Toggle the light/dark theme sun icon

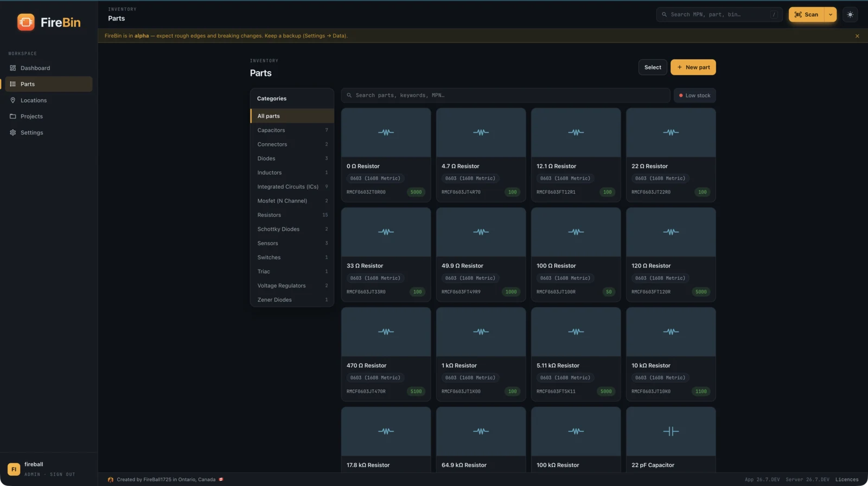pos(850,15)
